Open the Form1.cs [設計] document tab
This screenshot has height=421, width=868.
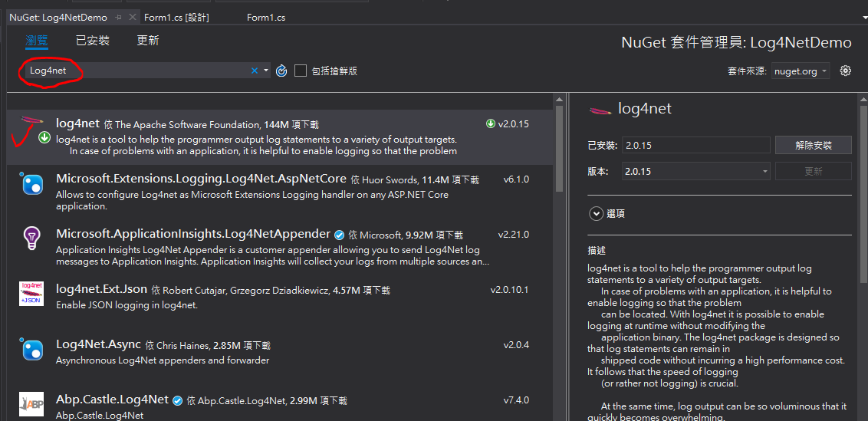[176, 17]
